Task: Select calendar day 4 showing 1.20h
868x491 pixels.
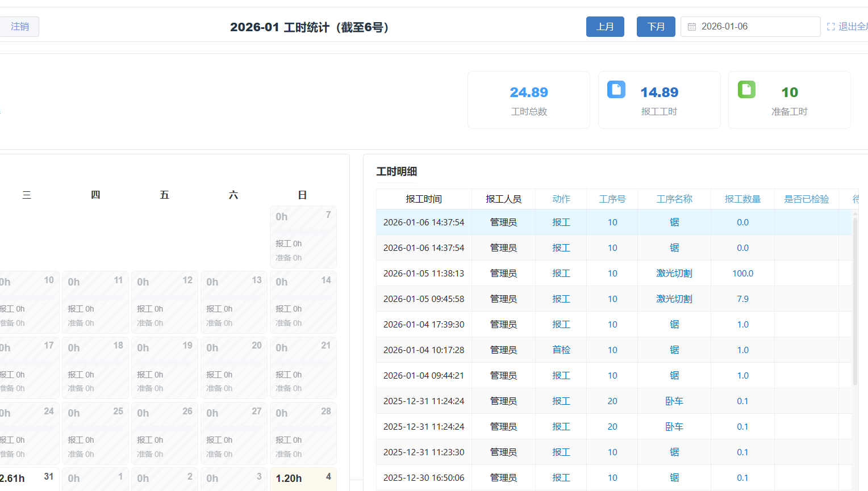Action: (x=303, y=479)
